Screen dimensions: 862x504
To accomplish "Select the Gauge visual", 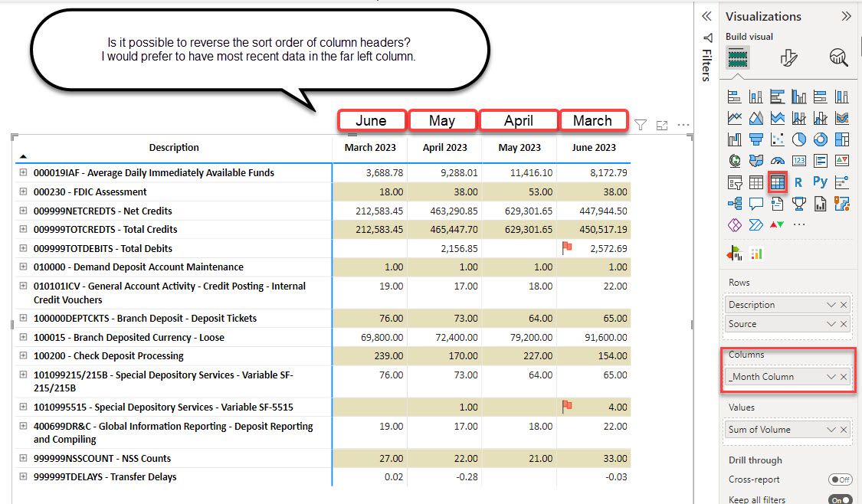I will click(778, 161).
